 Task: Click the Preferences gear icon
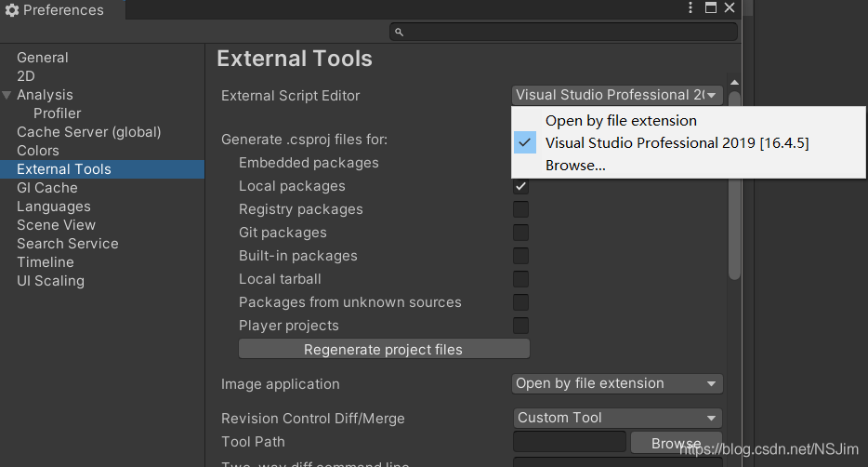[x=12, y=10]
